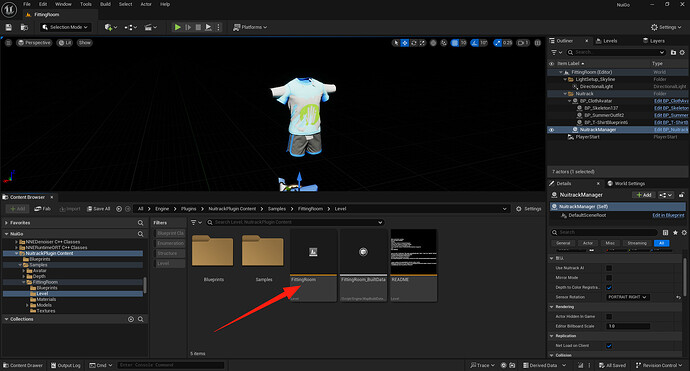Click the Content Drawer button
Screen dimensions: 690x371
click(x=23, y=365)
